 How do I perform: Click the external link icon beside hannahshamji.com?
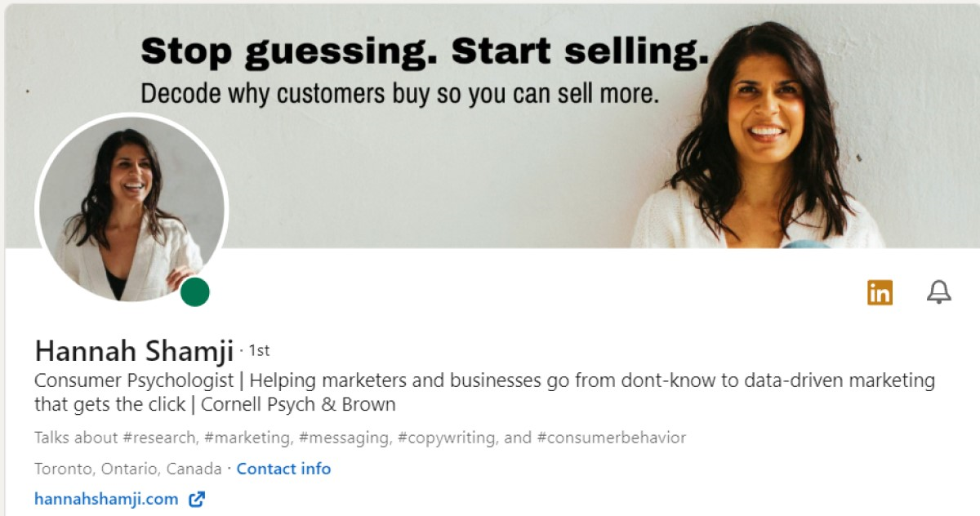pyautogui.click(x=197, y=499)
